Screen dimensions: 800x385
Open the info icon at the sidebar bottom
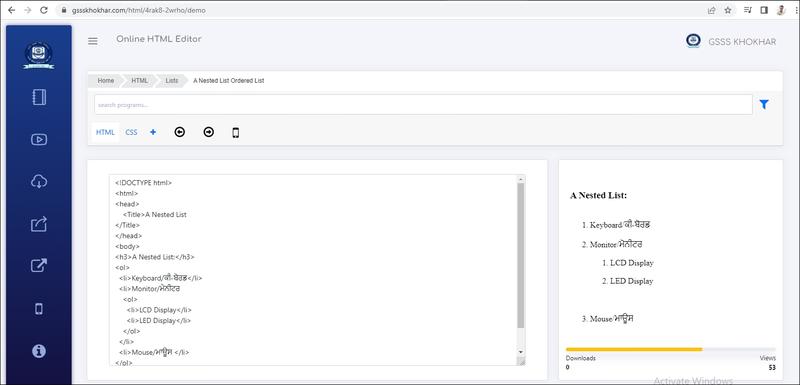[x=39, y=351]
